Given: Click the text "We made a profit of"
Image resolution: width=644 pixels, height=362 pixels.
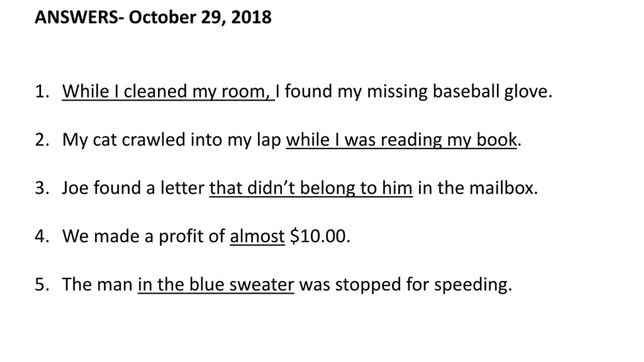Looking at the screenshot, I should (143, 237).
